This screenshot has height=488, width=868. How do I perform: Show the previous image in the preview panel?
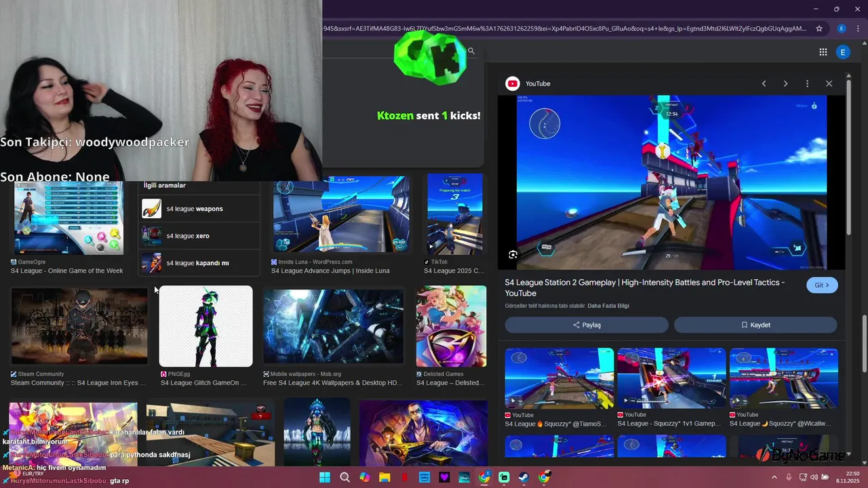764,83
